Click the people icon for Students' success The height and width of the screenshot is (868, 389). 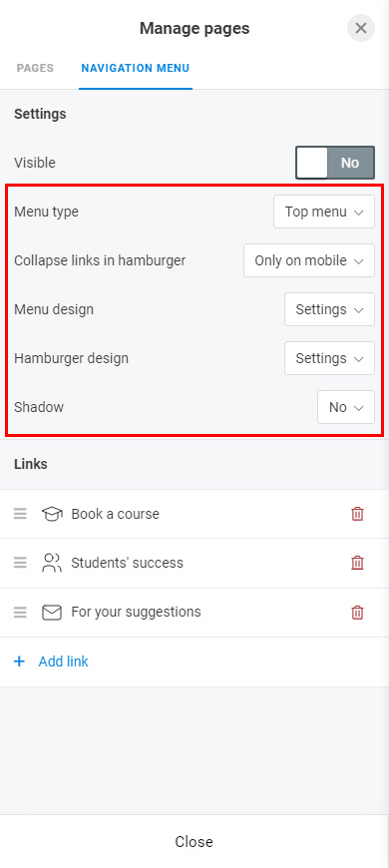pos(52,563)
